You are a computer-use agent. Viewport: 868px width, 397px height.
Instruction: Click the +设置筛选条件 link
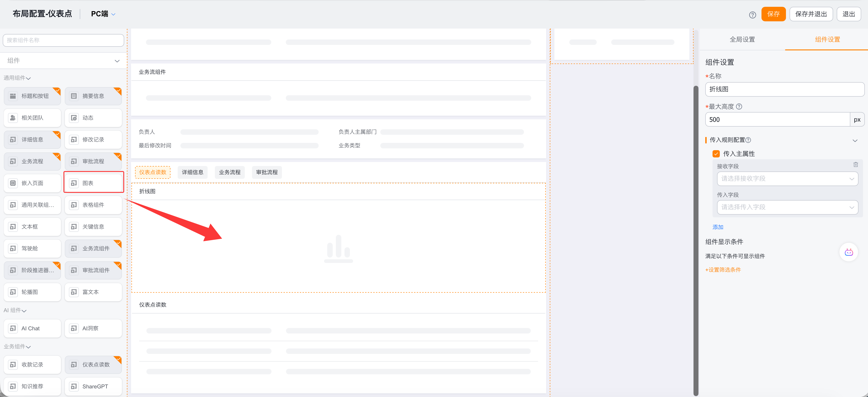[723, 270]
